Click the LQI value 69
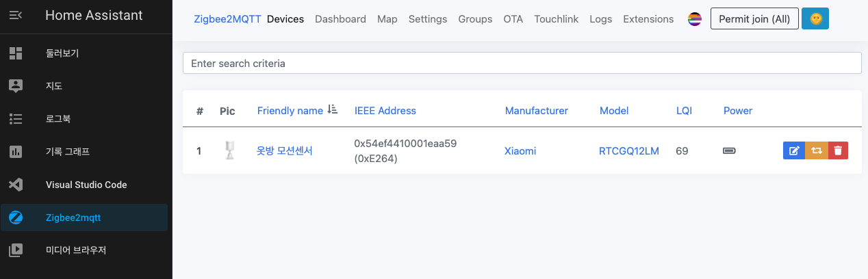The image size is (868, 279). coord(682,151)
